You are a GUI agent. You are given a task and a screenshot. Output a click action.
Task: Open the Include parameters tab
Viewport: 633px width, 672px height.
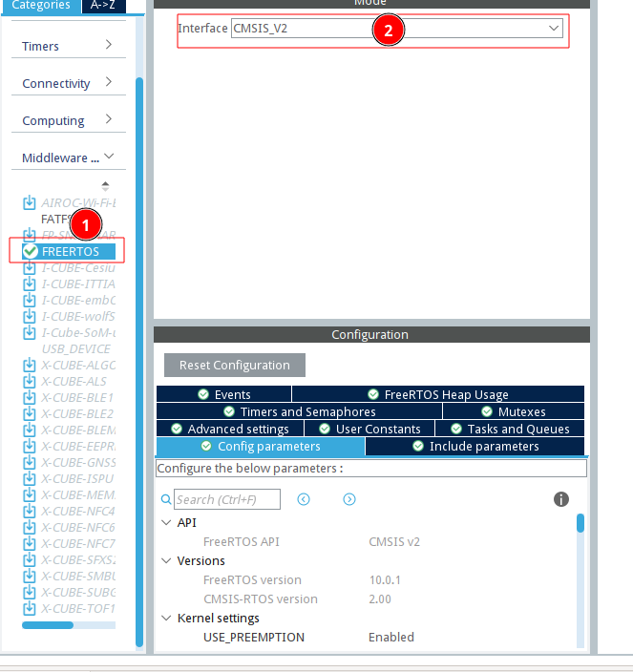coord(475,446)
